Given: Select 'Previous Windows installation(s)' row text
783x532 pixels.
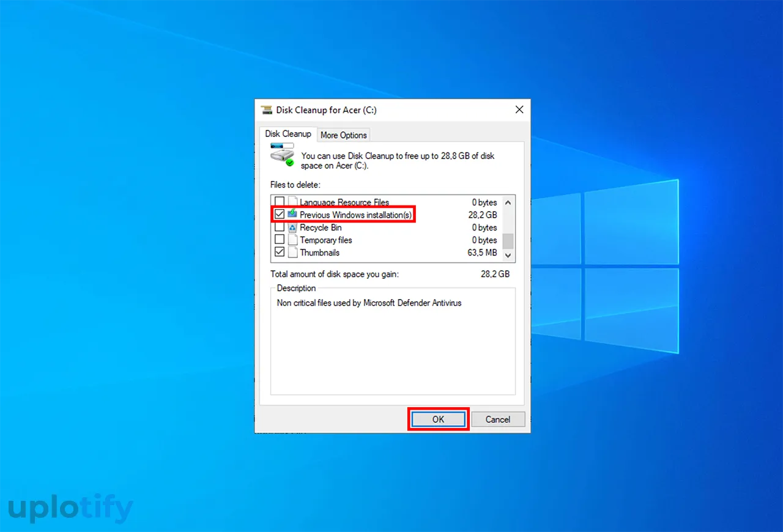Looking at the screenshot, I should click(x=356, y=215).
